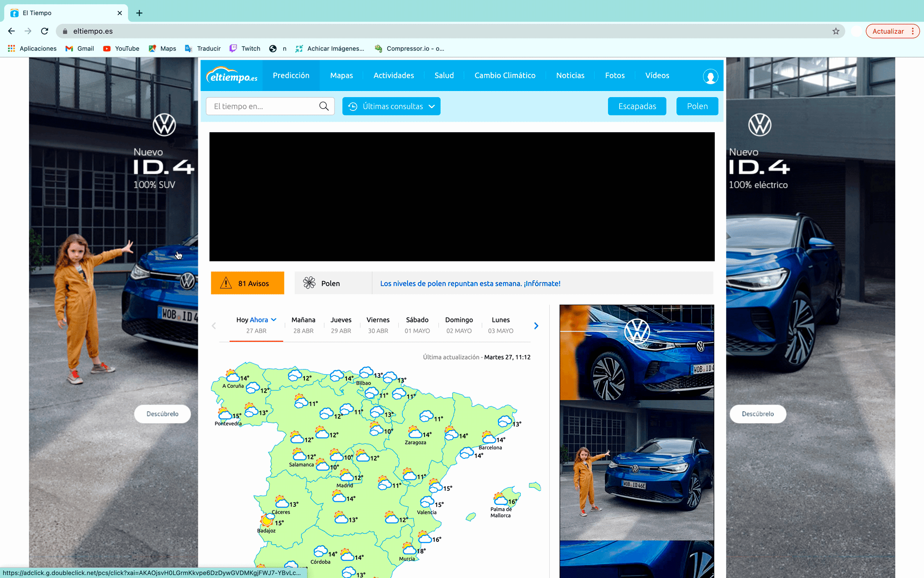
Task: Click the Badajoz sun icon on map
Action: tap(267, 520)
